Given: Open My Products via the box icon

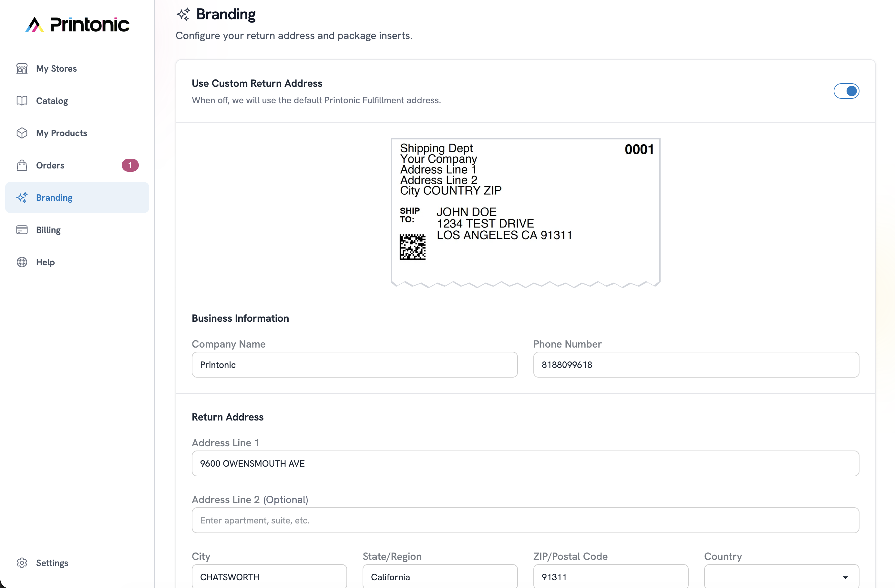Looking at the screenshot, I should (x=22, y=133).
